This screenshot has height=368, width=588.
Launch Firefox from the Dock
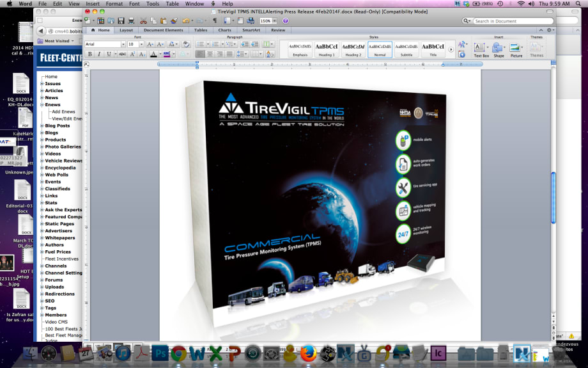click(308, 353)
